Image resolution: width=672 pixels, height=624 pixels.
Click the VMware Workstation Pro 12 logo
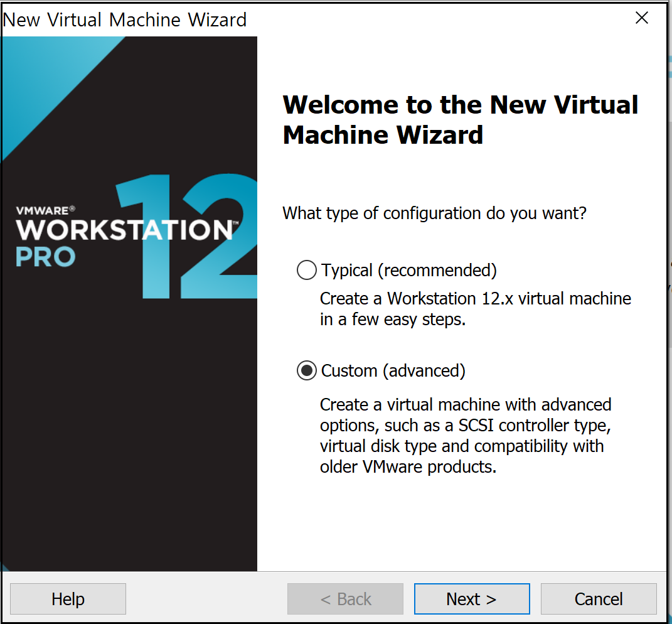[x=136, y=236]
